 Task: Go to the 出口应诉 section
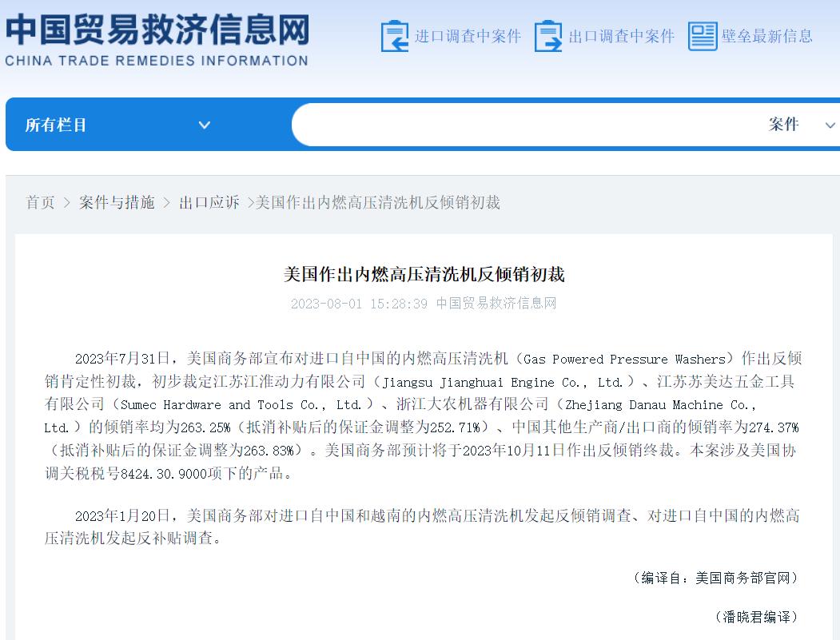point(209,202)
